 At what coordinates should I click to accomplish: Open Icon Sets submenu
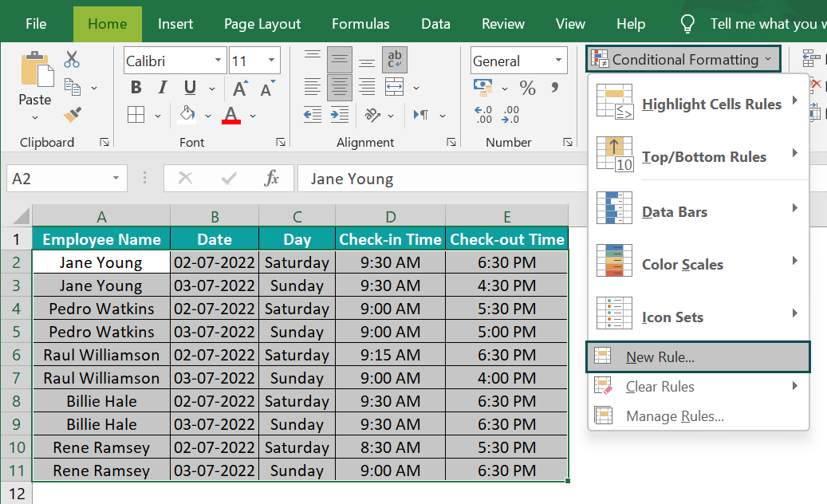tap(698, 316)
